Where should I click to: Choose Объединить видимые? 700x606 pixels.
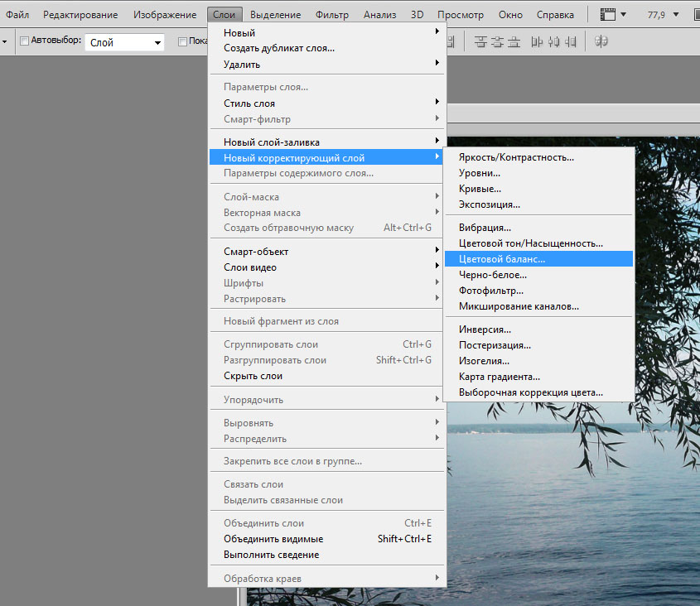point(326,539)
